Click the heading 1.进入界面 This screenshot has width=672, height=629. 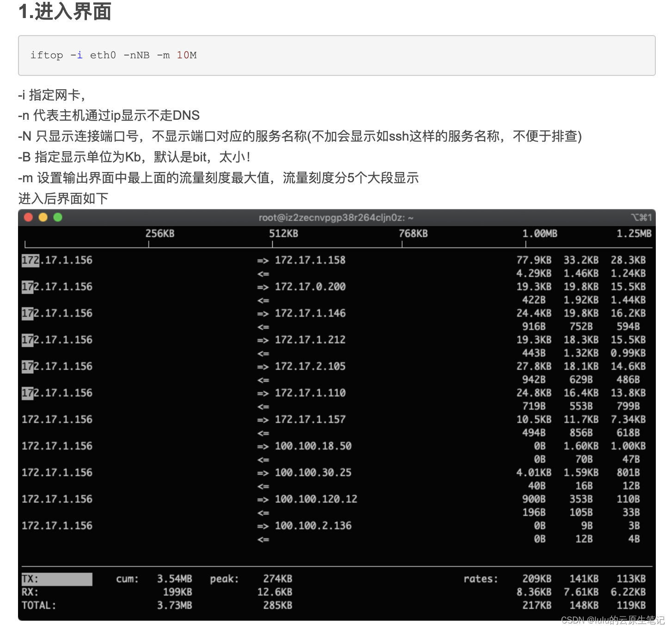(65, 12)
